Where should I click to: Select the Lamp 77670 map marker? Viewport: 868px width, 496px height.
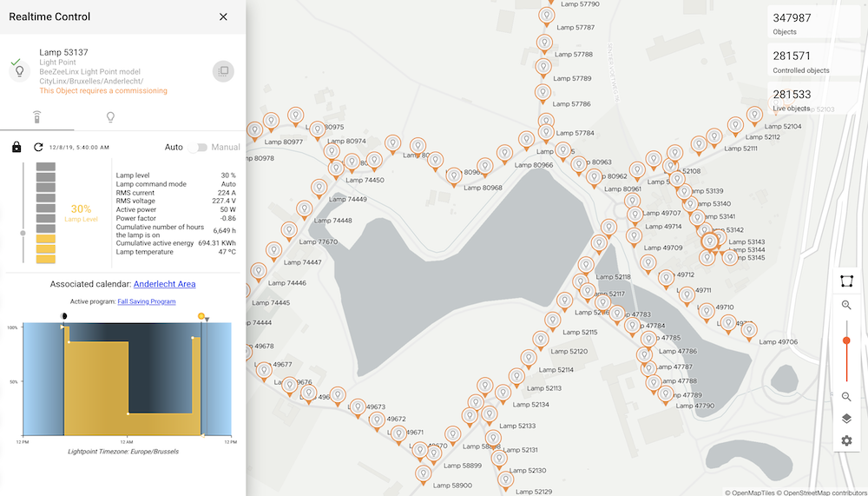pyautogui.click(x=289, y=232)
